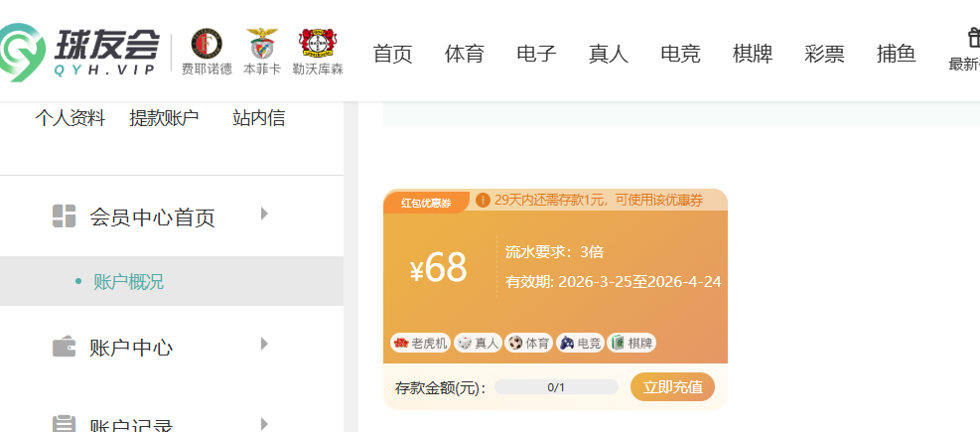The image size is (980, 432).
Task: Click the 球友会 QYH.VIP logo
Action: coord(79,51)
